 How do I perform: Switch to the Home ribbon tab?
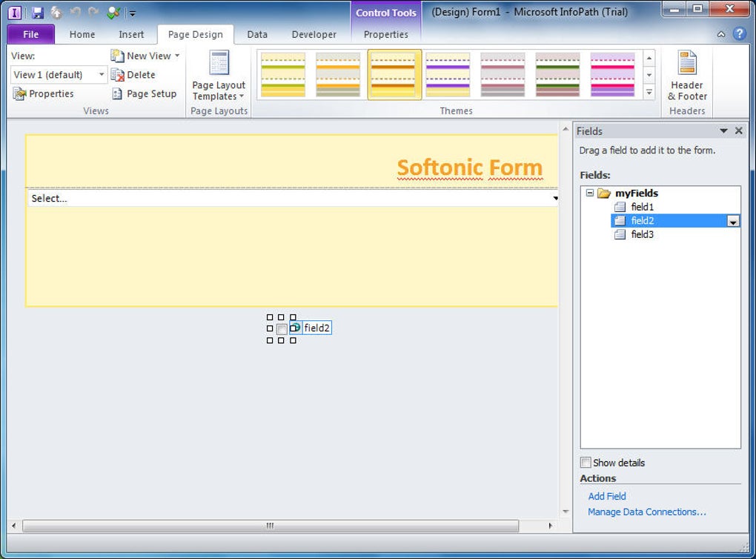pos(82,34)
